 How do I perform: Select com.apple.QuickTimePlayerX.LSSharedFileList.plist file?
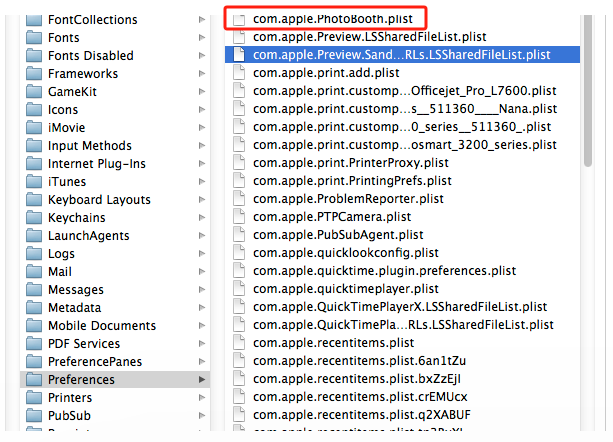tap(400, 307)
